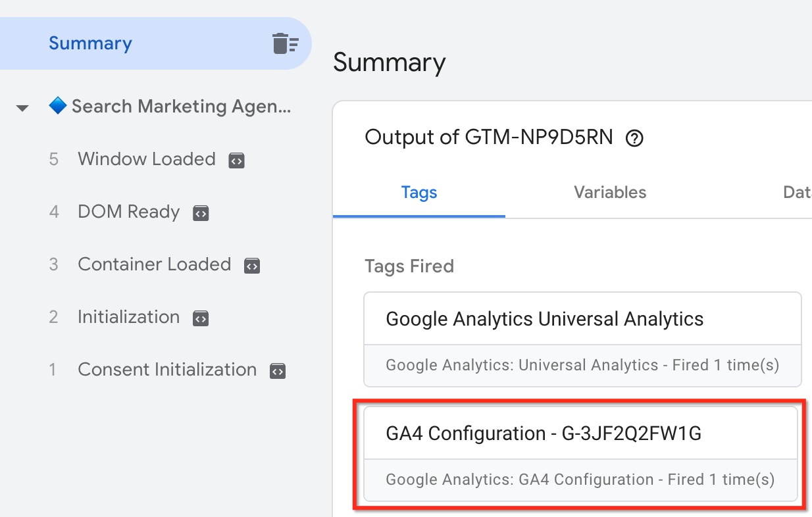Open Google Analytics Universal Analytics tag card

[583, 339]
